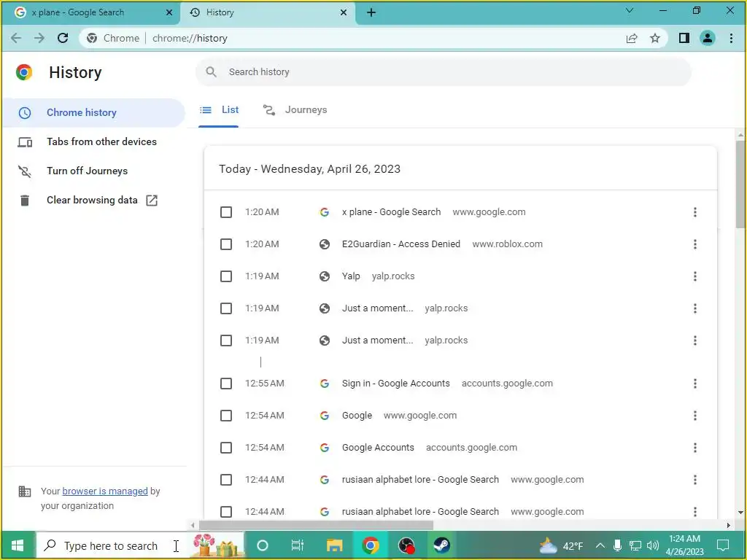Check the Google Accounts 12:54 AM entry
Screen dimensions: 747x560
(x=226, y=448)
